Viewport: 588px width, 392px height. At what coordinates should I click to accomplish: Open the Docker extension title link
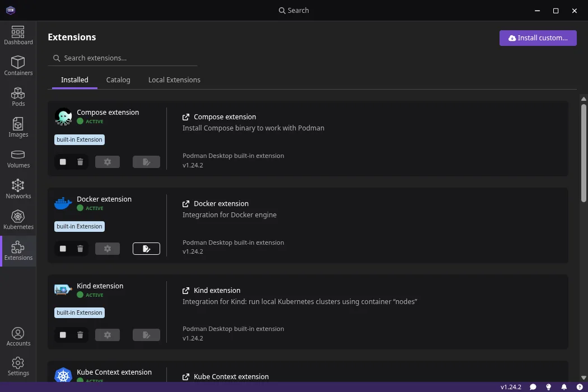(x=221, y=204)
